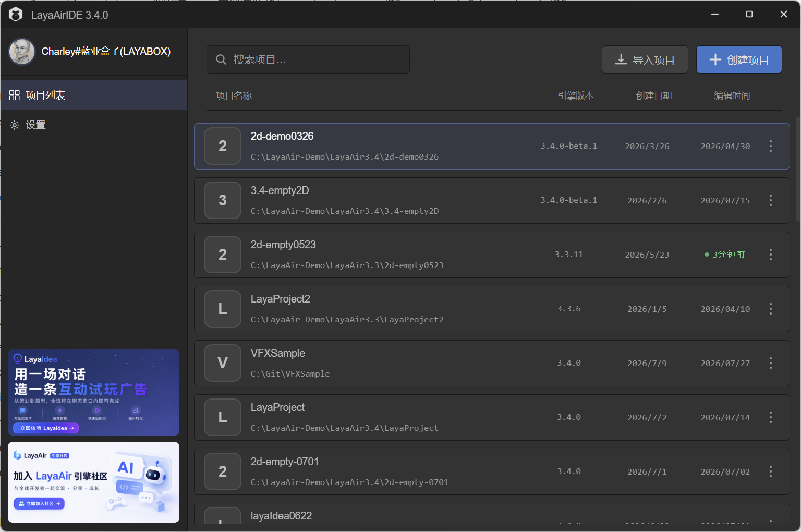
Task: Minimize the LayaAirIDE window
Action: click(x=715, y=14)
